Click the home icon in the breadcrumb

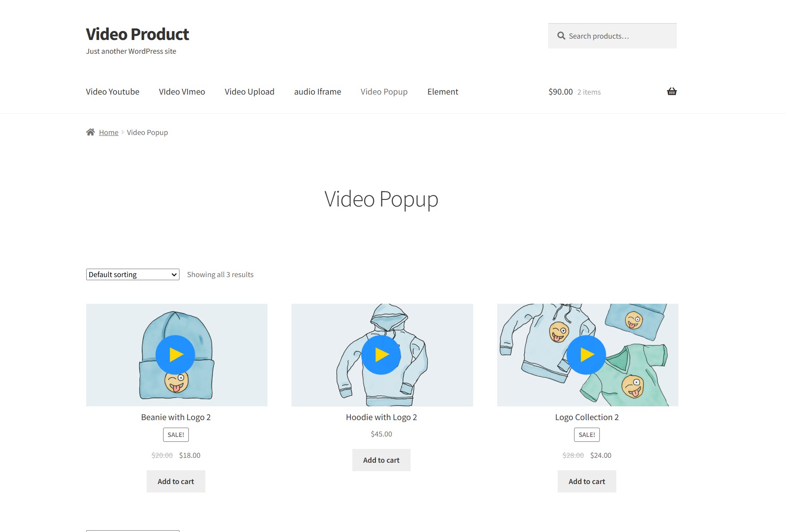click(x=90, y=131)
